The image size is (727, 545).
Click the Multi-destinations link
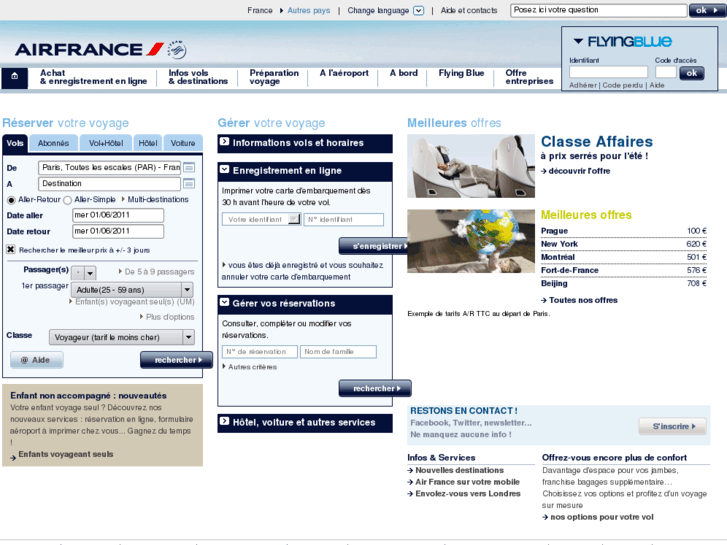pyautogui.click(x=158, y=199)
